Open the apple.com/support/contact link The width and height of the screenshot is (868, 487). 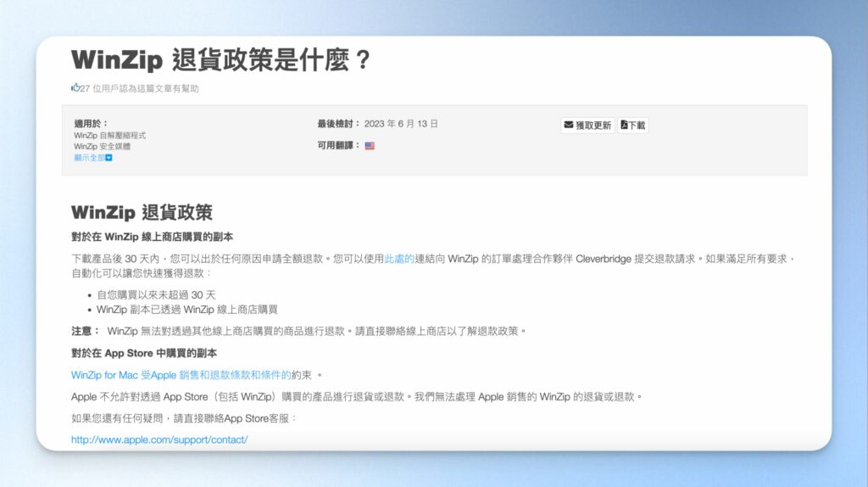(159, 439)
